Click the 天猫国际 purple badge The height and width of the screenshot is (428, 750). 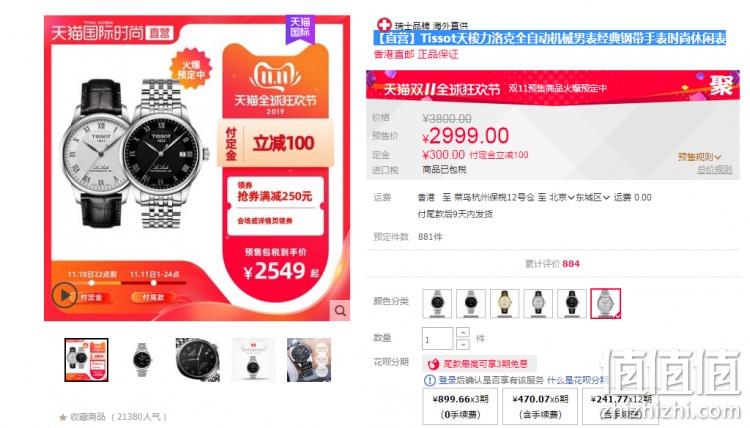(x=300, y=28)
